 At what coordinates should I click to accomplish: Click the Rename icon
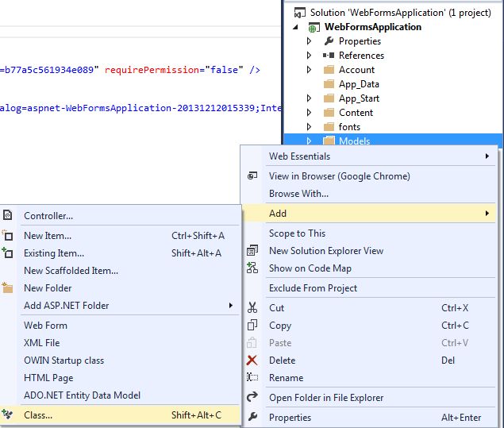[x=252, y=377]
